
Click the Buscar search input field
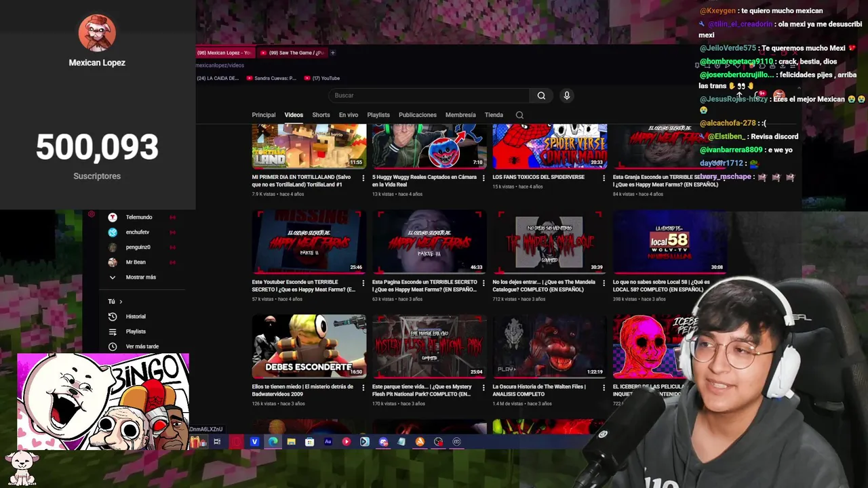pyautogui.click(x=430, y=96)
